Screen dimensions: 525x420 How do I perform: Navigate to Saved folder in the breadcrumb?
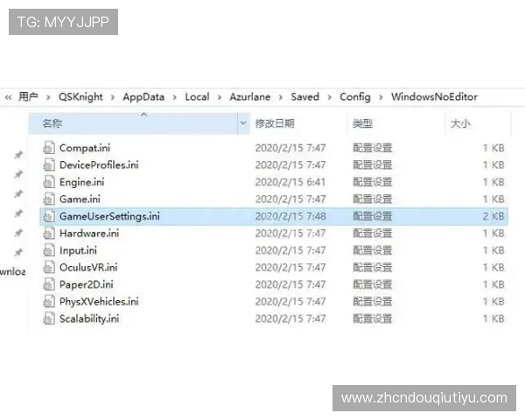tap(305, 97)
